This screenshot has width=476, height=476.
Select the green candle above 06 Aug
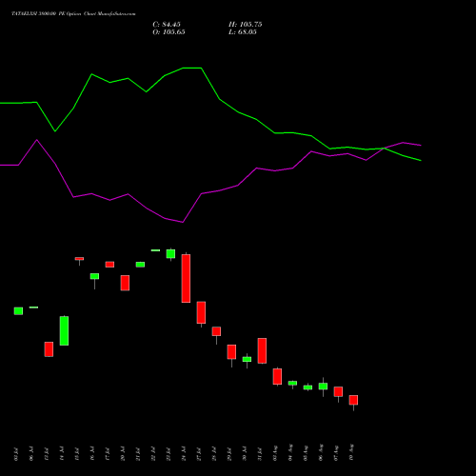point(323,387)
